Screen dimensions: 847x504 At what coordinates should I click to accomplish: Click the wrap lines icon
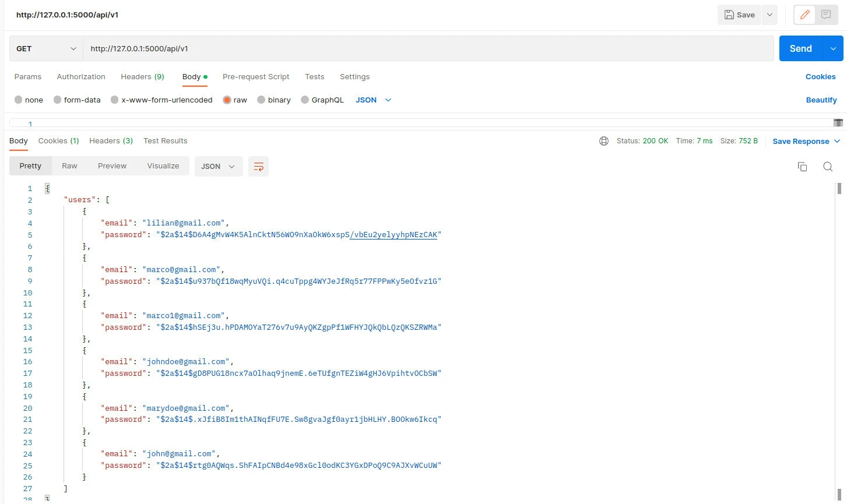point(258,167)
